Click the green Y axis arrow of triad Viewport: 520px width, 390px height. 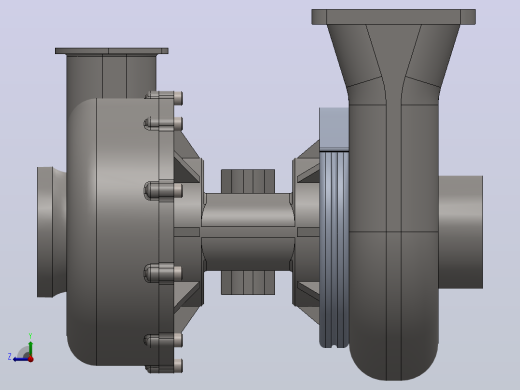point(31,348)
